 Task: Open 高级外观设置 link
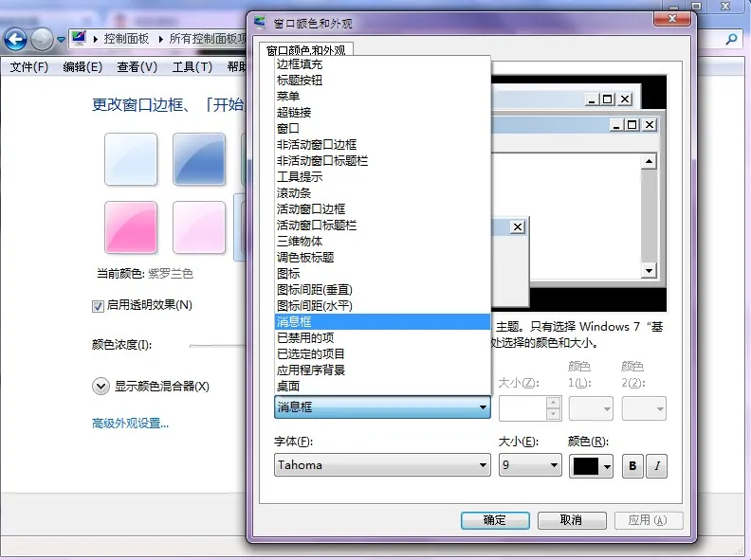pyautogui.click(x=130, y=423)
